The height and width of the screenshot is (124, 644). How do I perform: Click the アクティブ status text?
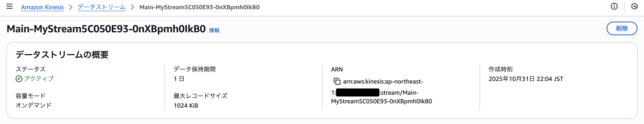pyautogui.click(x=39, y=79)
